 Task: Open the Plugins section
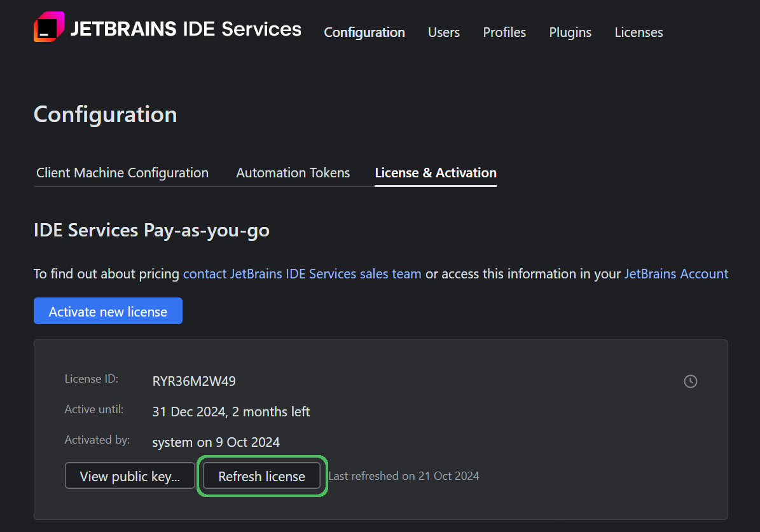tap(569, 32)
